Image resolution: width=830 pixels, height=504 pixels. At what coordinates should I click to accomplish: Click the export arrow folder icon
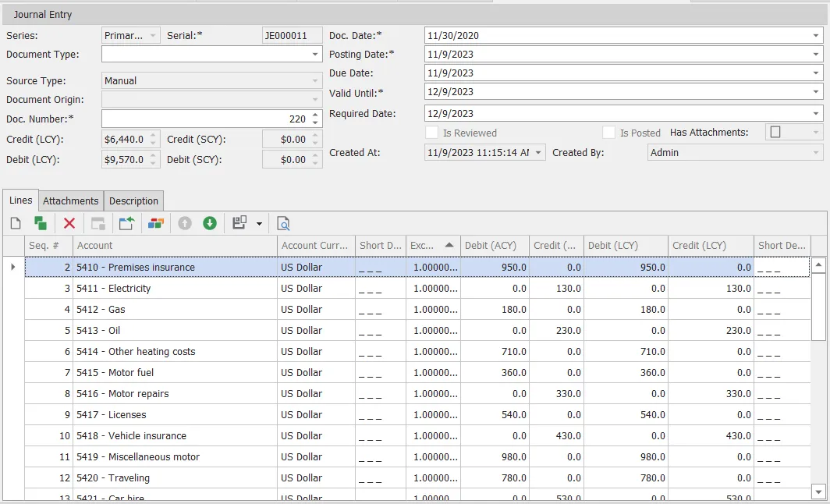126,224
